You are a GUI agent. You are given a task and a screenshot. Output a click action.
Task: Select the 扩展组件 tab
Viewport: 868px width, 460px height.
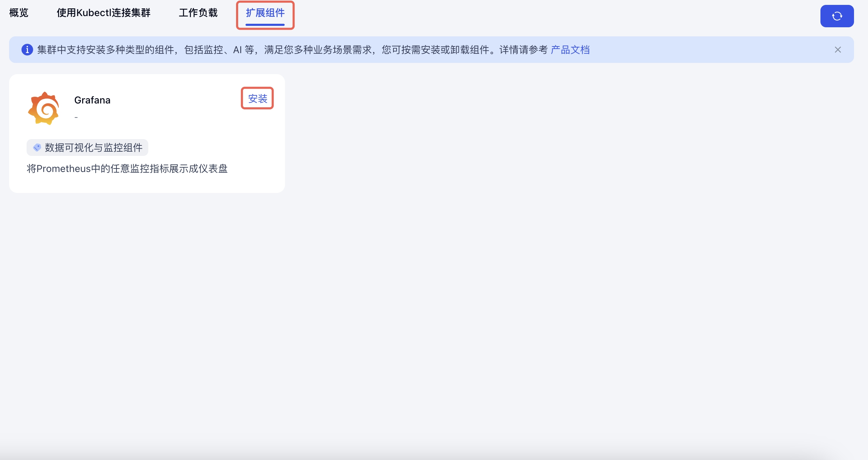tap(265, 13)
